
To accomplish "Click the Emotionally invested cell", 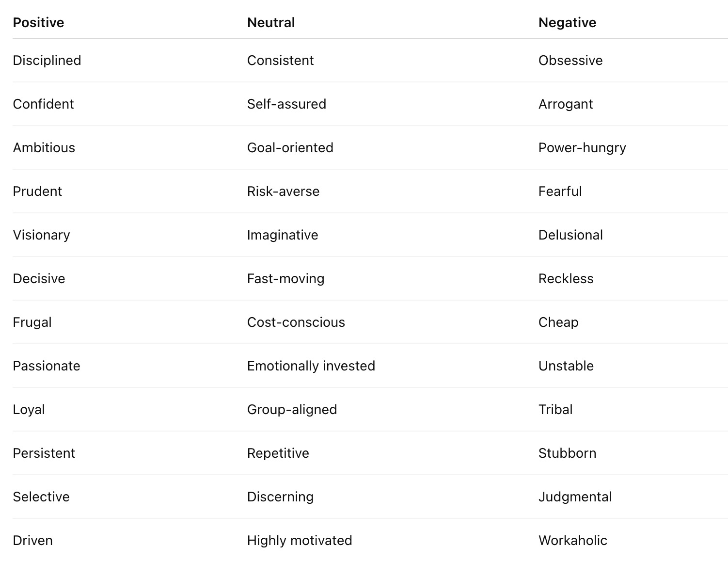I will click(311, 366).
